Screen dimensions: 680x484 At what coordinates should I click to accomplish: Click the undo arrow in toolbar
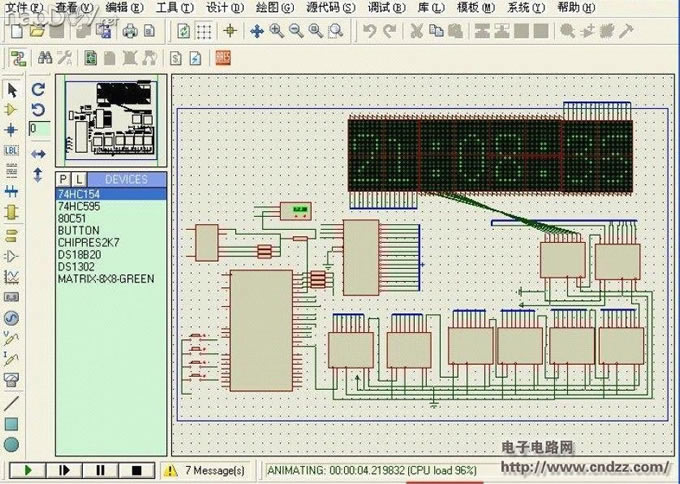click(369, 31)
